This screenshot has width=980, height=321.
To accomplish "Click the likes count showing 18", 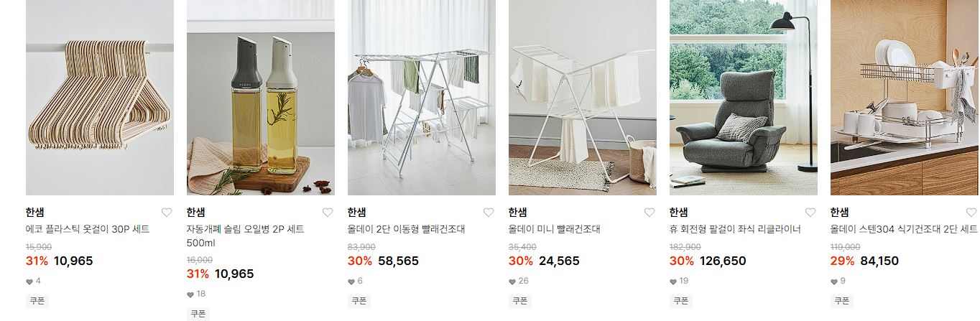I will click(x=196, y=294).
